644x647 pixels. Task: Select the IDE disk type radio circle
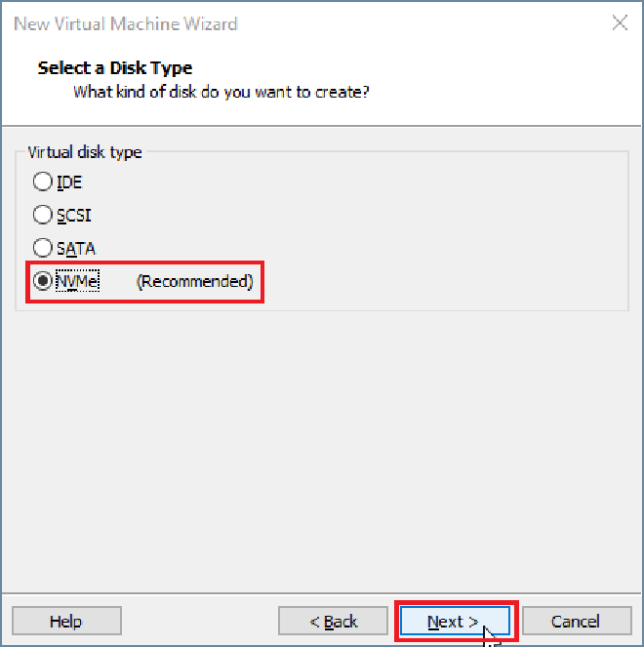(x=43, y=182)
